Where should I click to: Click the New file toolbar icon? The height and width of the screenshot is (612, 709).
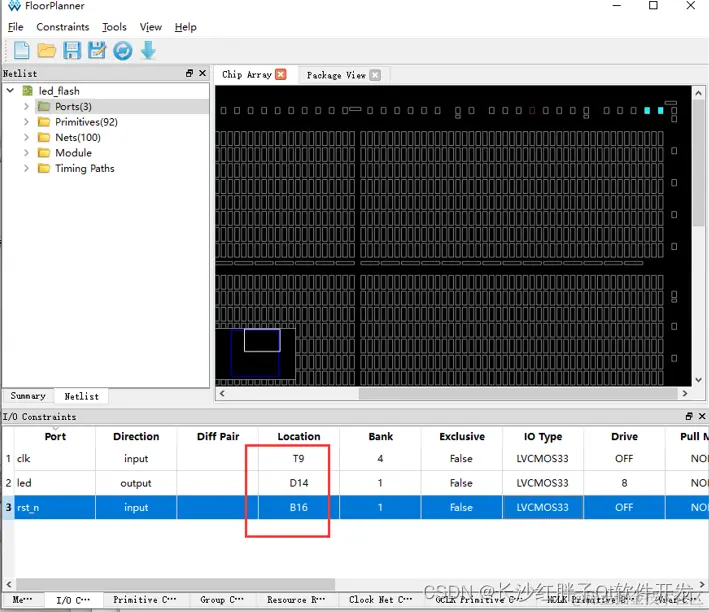tap(21, 50)
